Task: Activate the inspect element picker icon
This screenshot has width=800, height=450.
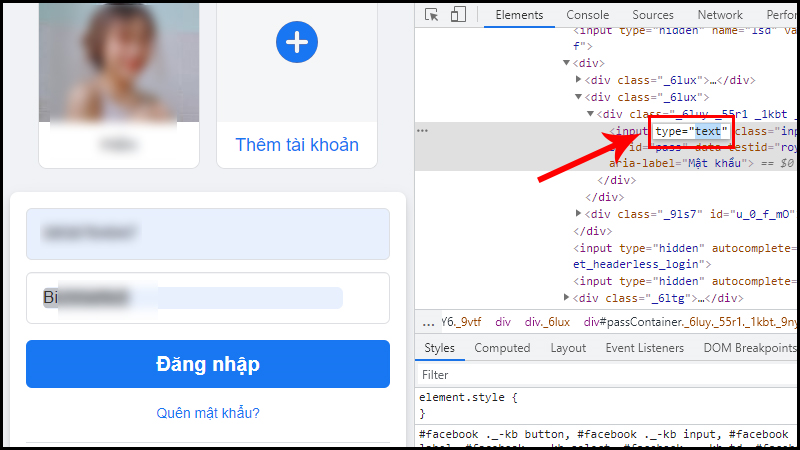Action: click(432, 15)
